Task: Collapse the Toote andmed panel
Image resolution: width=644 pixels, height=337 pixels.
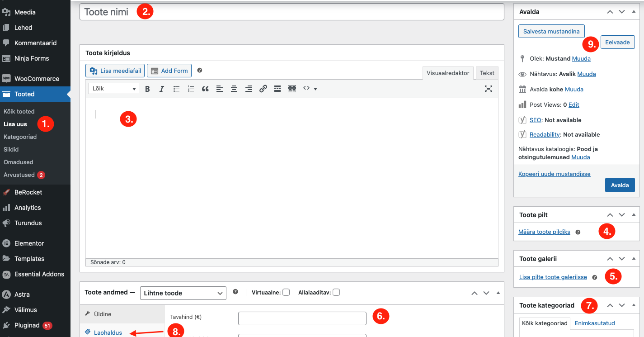Action: tap(498, 292)
